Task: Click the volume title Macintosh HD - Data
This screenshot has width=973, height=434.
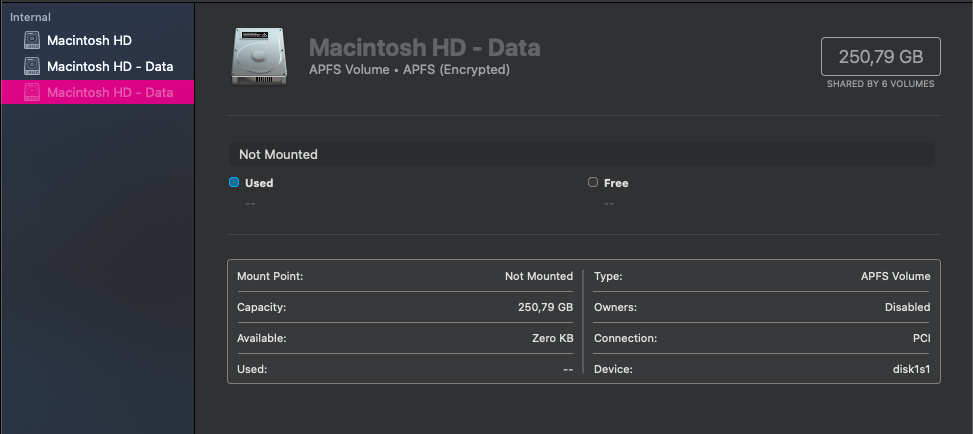Action: (x=424, y=48)
